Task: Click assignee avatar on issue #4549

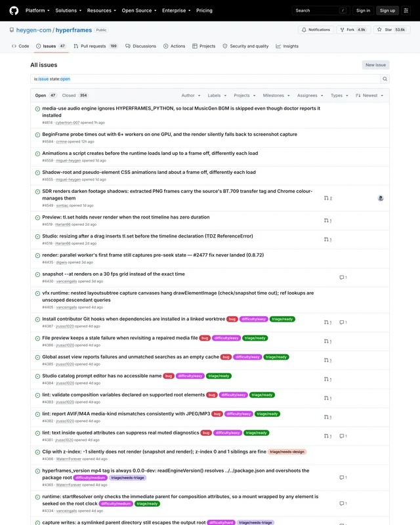Action: [381, 198]
